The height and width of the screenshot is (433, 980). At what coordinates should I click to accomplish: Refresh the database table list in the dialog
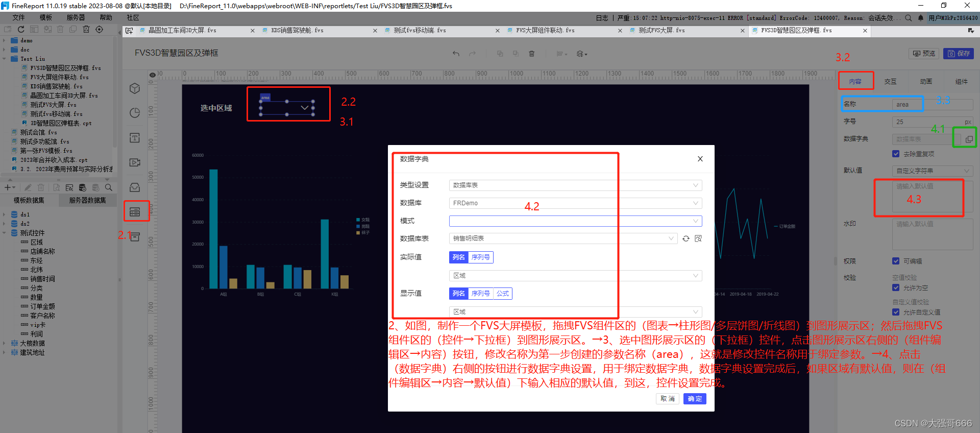(x=686, y=238)
